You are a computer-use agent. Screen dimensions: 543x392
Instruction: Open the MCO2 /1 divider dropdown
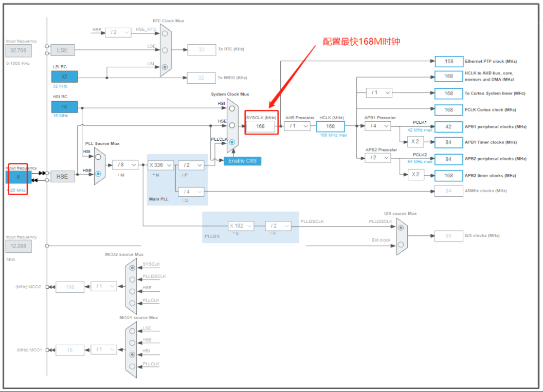pos(103,286)
